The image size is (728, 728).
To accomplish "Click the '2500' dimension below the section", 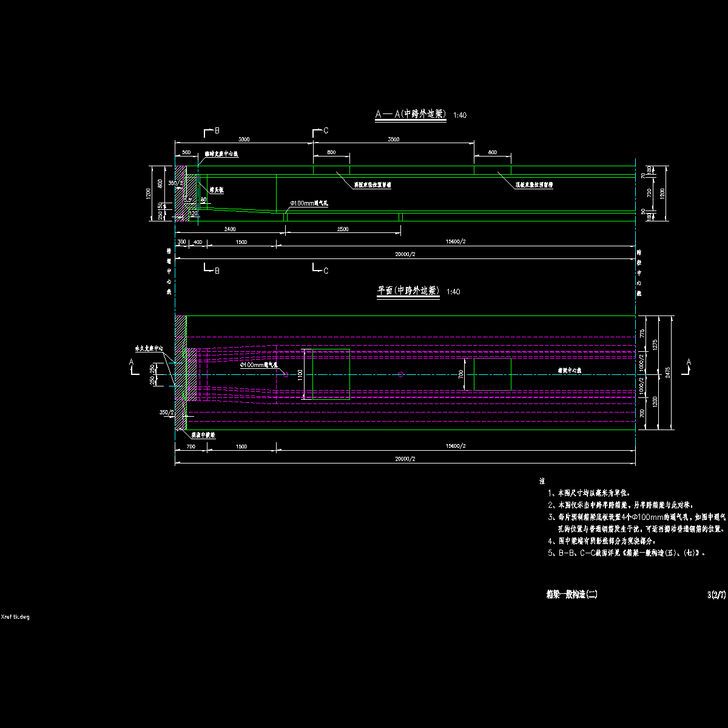I will click(342, 229).
